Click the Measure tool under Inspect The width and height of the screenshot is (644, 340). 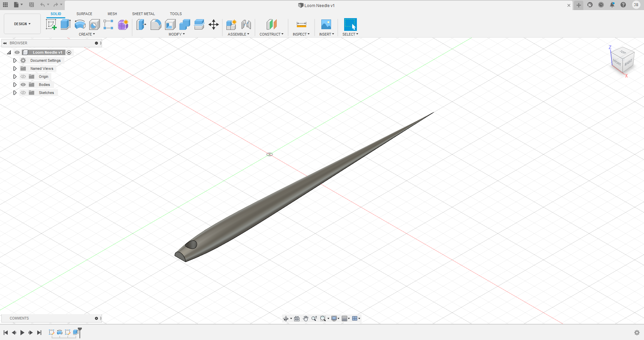[x=301, y=25]
